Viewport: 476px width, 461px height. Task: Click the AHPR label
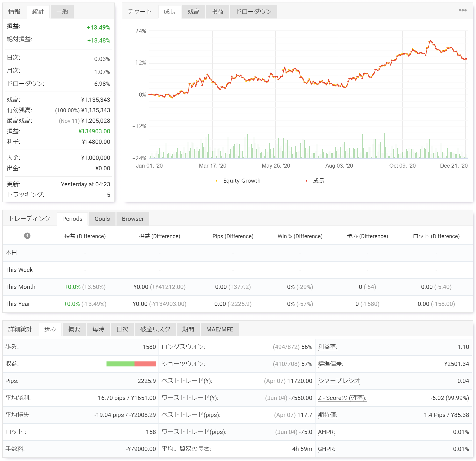coord(326,432)
